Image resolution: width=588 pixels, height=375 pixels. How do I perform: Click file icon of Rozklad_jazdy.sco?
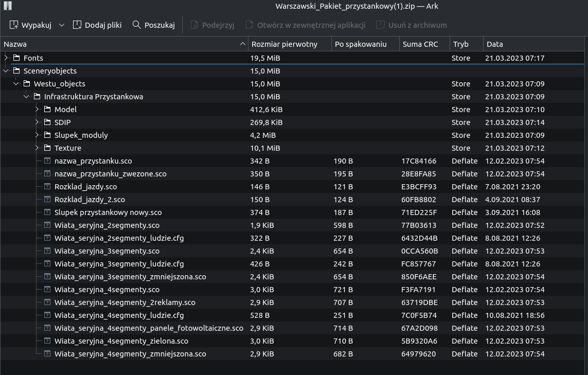point(47,186)
